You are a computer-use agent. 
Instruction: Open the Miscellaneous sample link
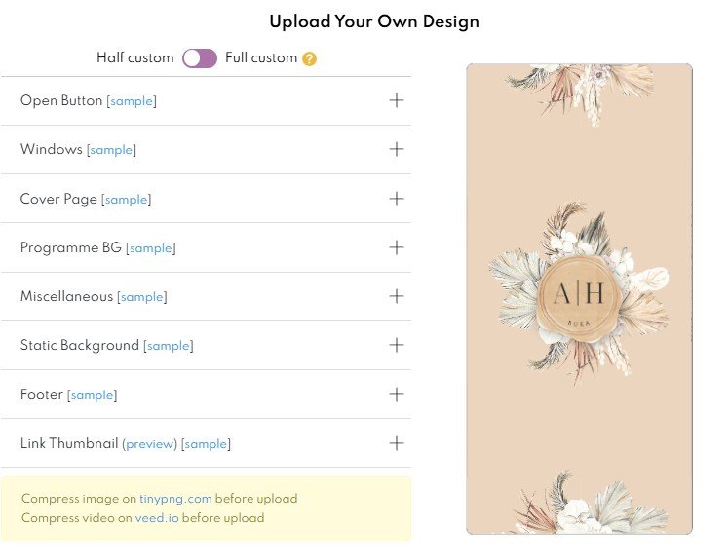[x=142, y=297]
